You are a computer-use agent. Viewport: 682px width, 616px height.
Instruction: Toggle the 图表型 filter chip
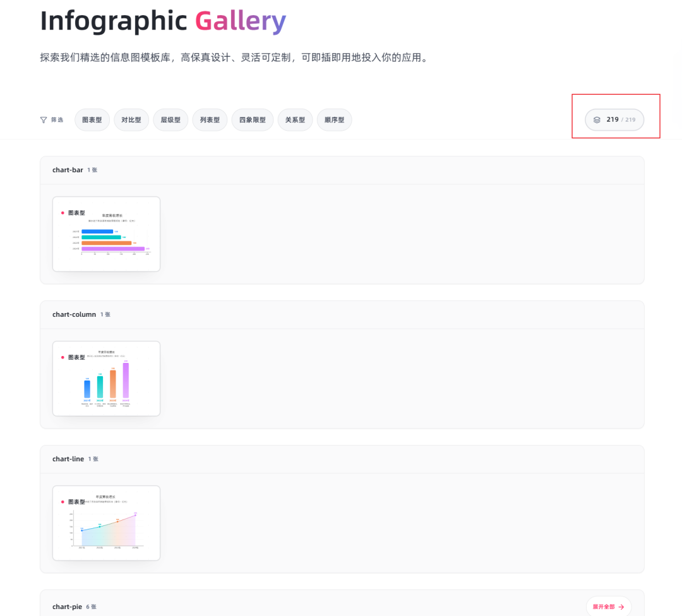[x=92, y=120]
